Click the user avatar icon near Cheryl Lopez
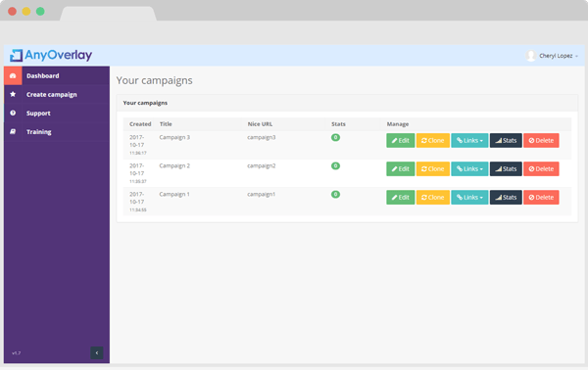 [530, 56]
